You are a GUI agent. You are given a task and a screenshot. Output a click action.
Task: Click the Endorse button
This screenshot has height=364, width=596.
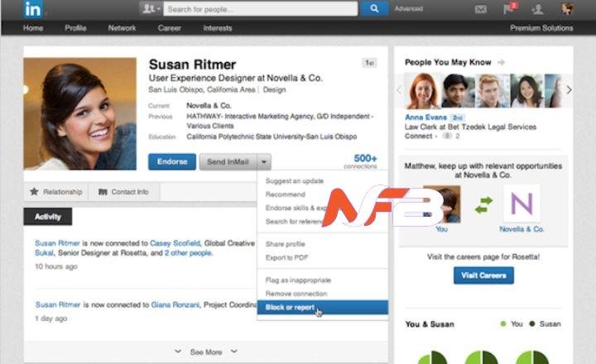[172, 162]
